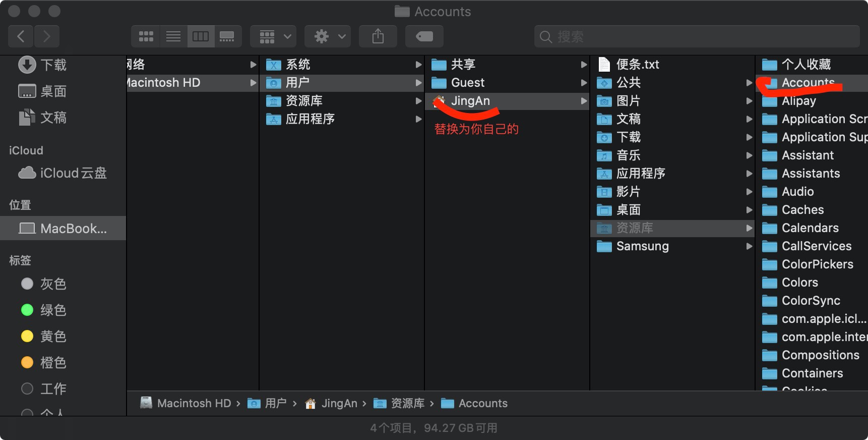Select MacBook under locations in sidebar
The image size is (868, 440).
[73, 229]
